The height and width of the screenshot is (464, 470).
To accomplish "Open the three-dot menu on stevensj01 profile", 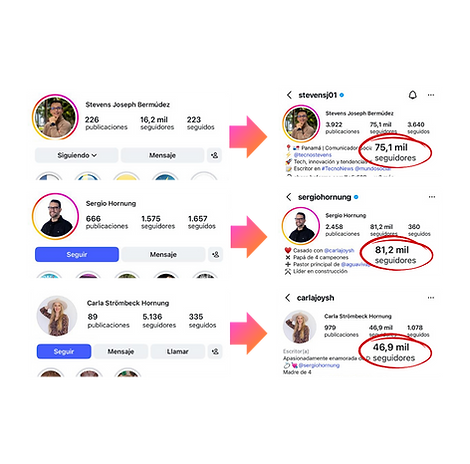I will tap(431, 95).
